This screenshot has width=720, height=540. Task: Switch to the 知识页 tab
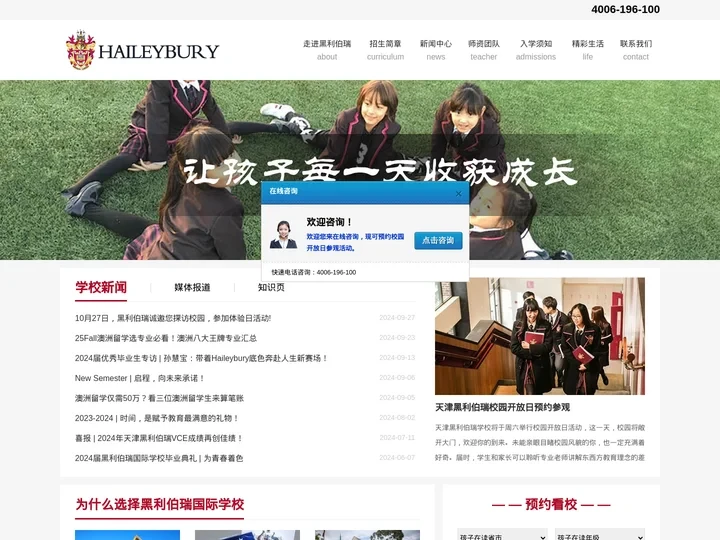pos(271,287)
